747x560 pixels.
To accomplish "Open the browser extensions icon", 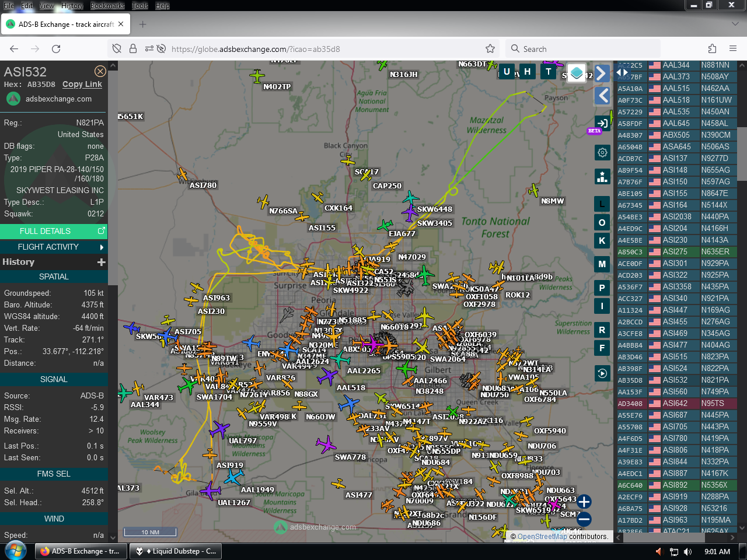I will coord(712,49).
